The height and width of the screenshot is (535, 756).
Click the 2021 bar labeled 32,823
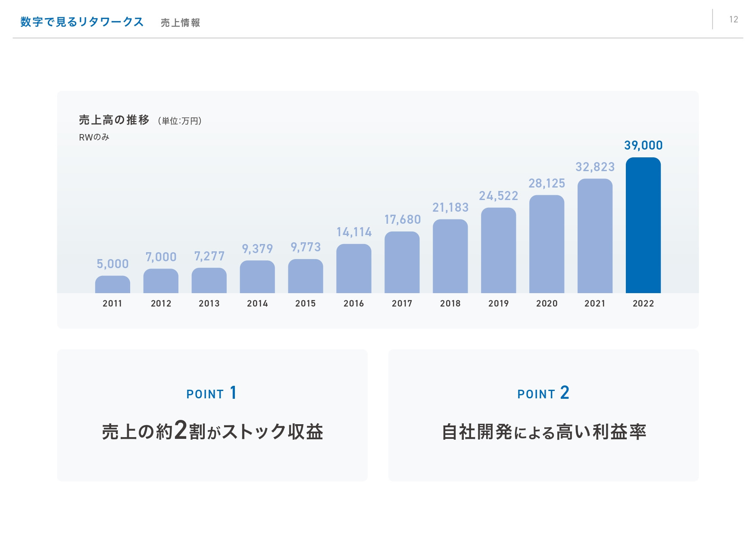(595, 235)
